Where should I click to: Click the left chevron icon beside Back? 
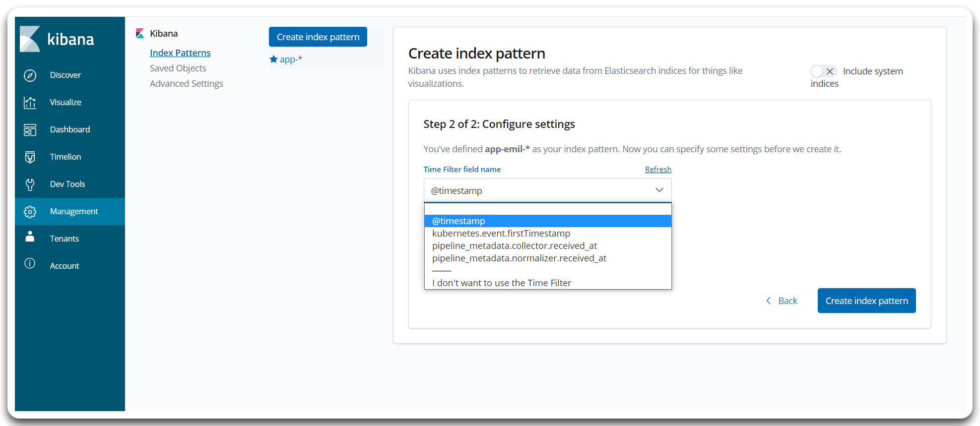(769, 301)
